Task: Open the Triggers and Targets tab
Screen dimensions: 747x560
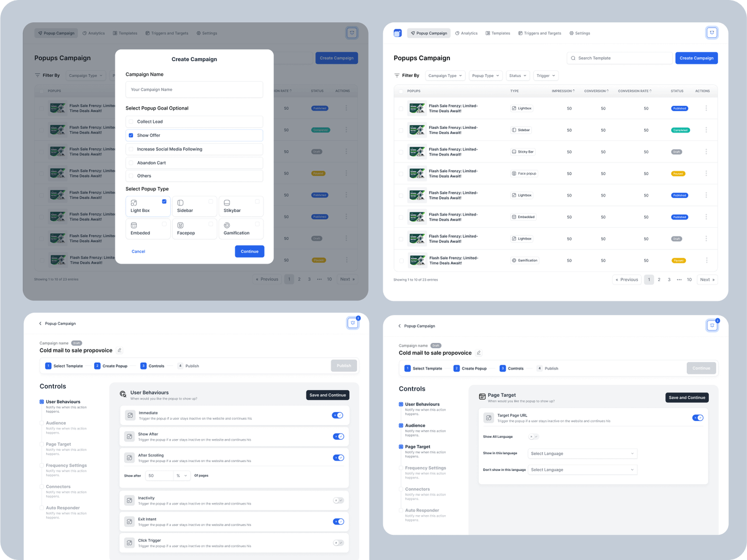Action: click(x=539, y=33)
